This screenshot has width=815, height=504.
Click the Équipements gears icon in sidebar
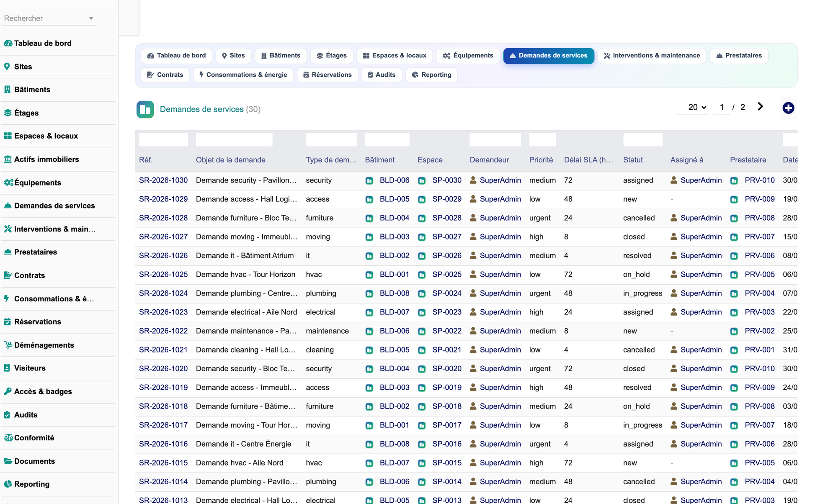click(x=8, y=183)
